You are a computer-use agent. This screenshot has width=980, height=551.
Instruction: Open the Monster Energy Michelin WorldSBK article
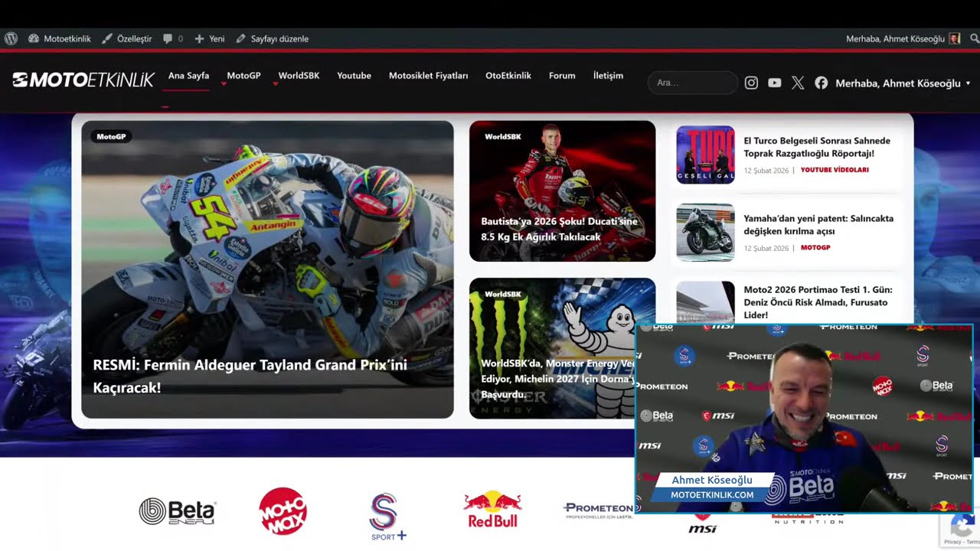coord(558,379)
